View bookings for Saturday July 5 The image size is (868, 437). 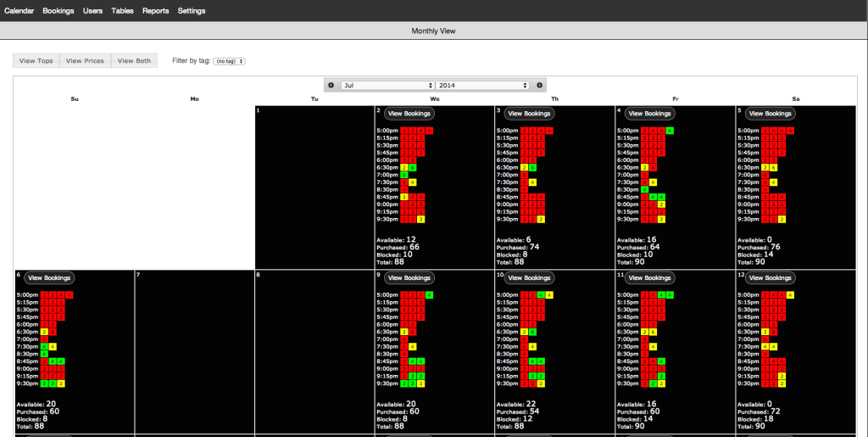pos(771,113)
